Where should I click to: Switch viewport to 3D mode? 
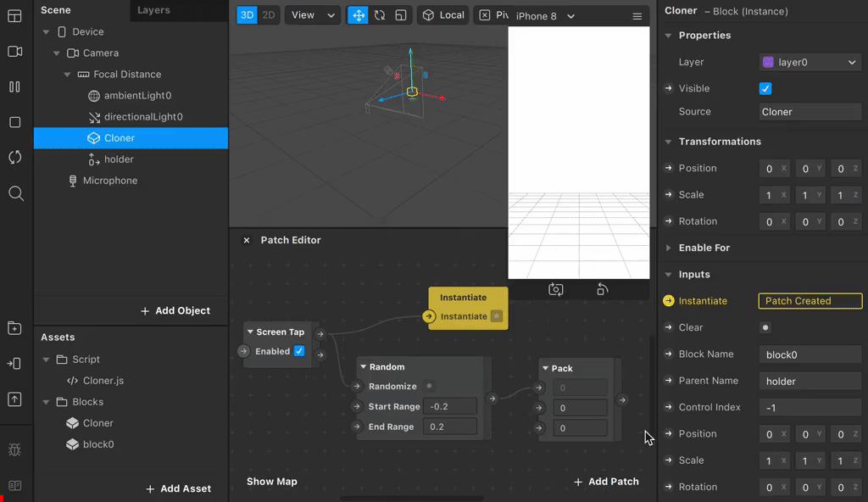click(247, 15)
